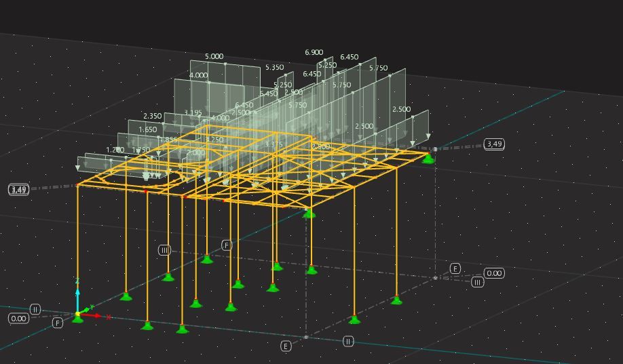Click the 1.200 load value label
This screenshot has width=623, height=364.
pos(115,150)
